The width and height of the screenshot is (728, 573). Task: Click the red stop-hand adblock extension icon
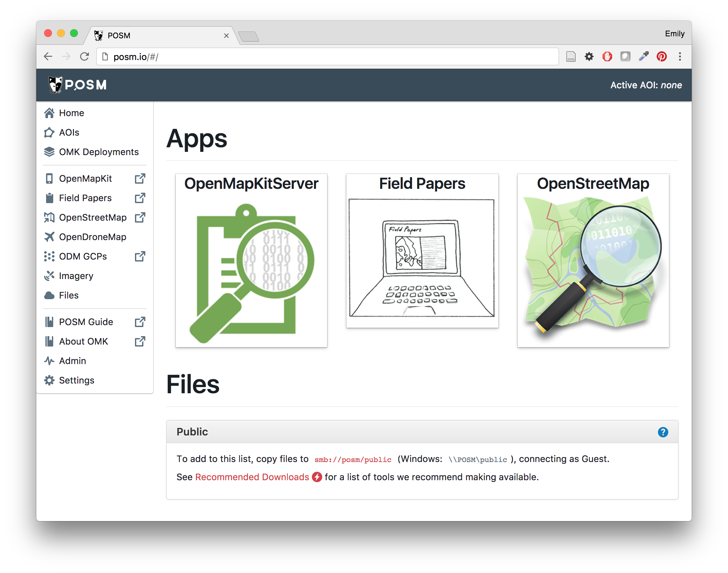607,56
